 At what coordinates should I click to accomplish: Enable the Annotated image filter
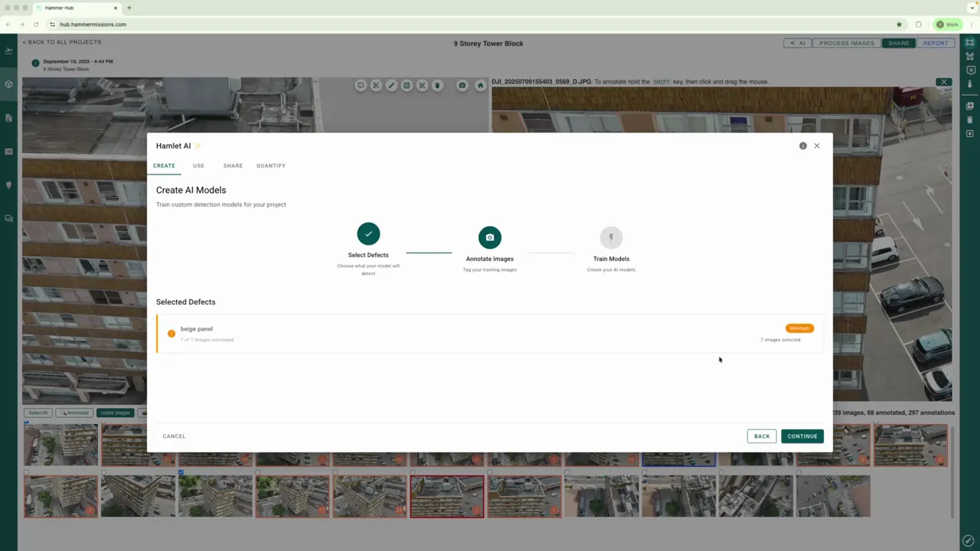74,412
